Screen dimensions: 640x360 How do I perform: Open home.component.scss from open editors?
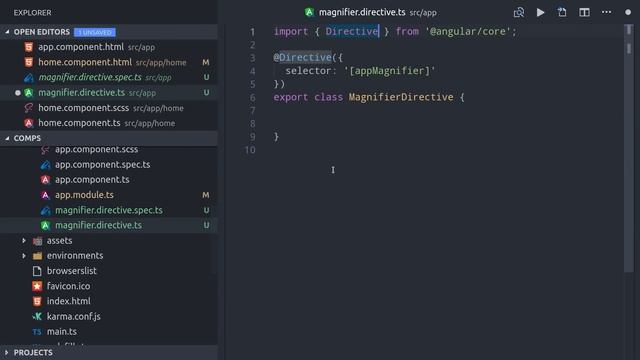[x=109, y=108]
